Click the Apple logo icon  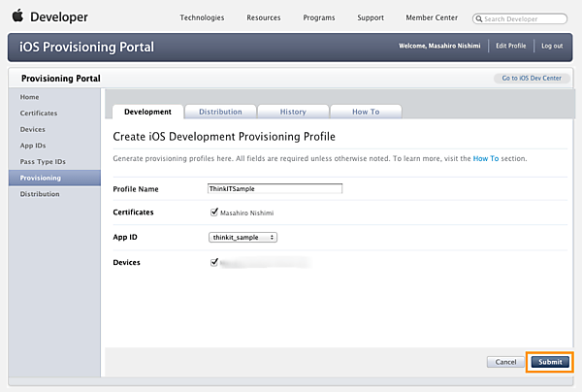pos(17,16)
